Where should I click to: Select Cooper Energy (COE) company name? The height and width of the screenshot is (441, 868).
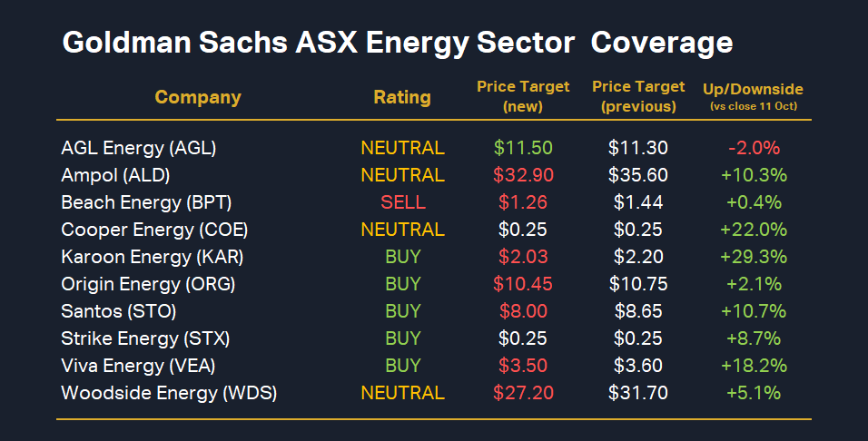(x=154, y=230)
